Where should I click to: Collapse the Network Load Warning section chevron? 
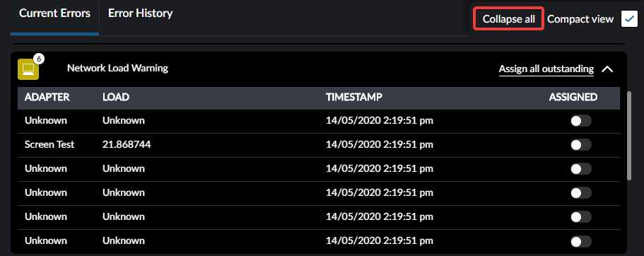[607, 69]
